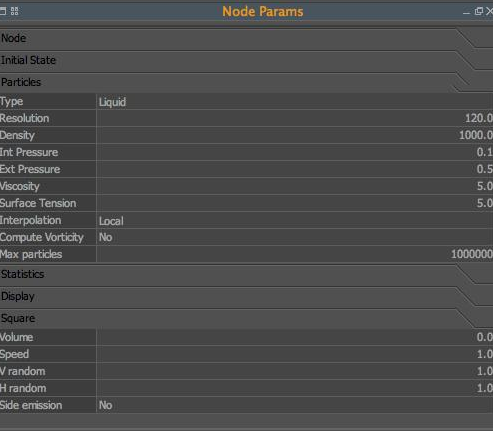493x431 pixels.
Task: Edit the V random value field
Action: [x=295, y=371]
